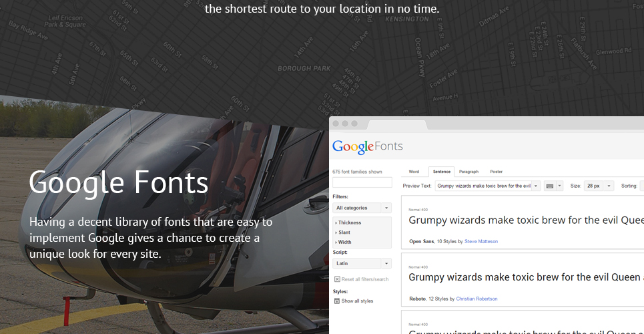The width and height of the screenshot is (644, 334).
Task: Expand the Width filter
Action: tap(344, 242)
